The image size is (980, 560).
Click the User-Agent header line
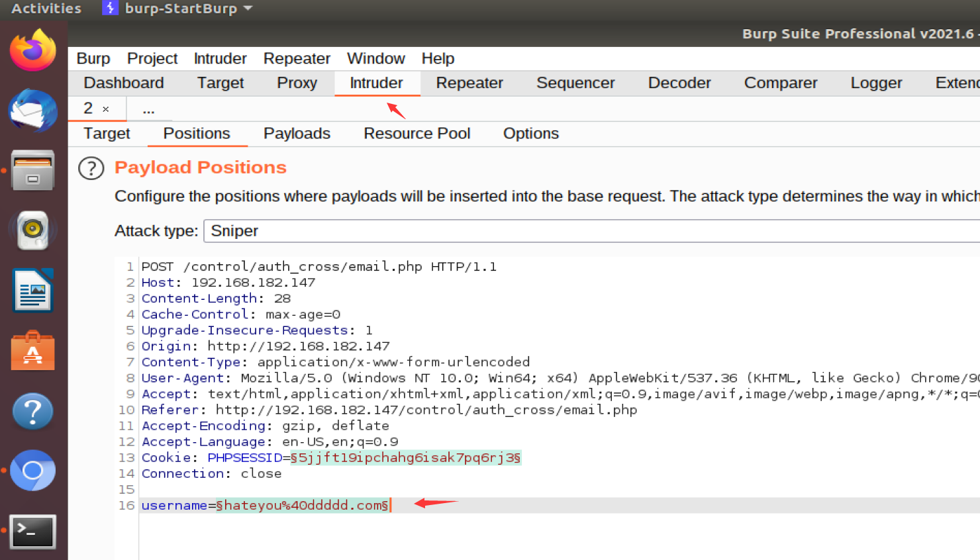[560, 378]
